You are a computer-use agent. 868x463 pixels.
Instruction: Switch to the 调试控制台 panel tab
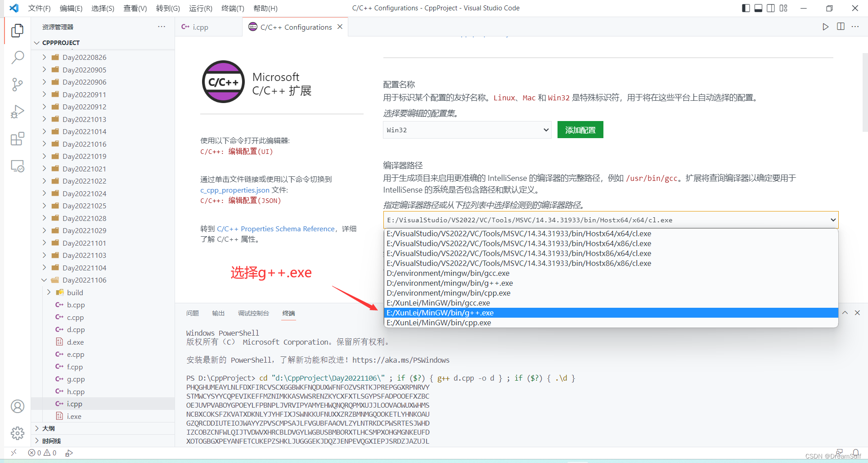pyautogui.click(x=253, y=313)
